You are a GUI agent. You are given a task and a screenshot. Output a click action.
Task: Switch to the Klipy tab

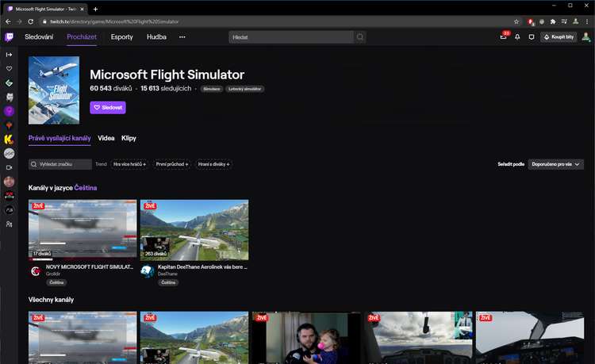point(129,138)
